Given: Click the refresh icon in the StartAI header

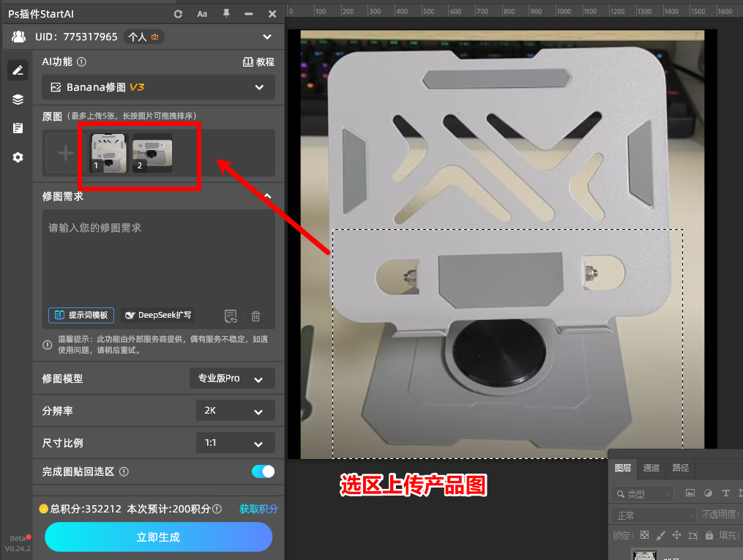Looking at the screenshot, I should (x=178, y=14).
